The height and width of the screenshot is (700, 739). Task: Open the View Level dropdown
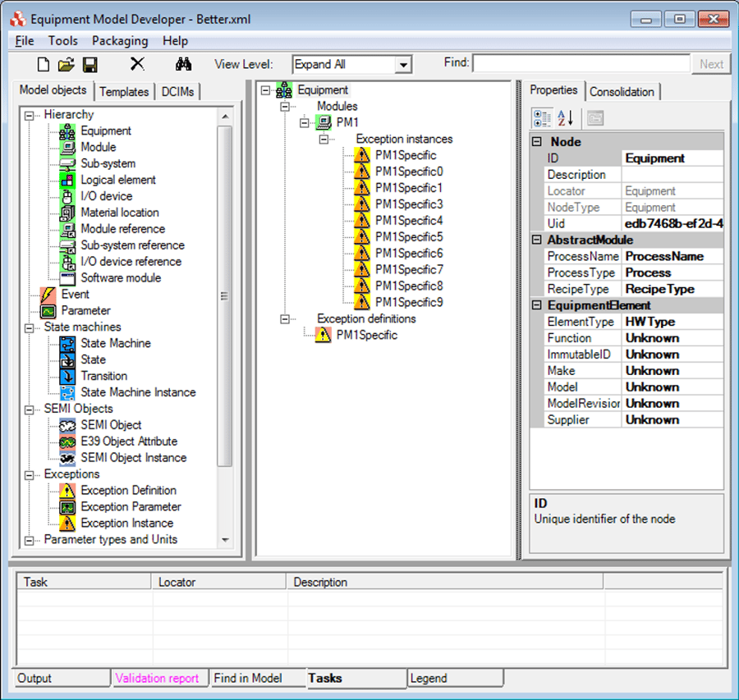(403, 64)
